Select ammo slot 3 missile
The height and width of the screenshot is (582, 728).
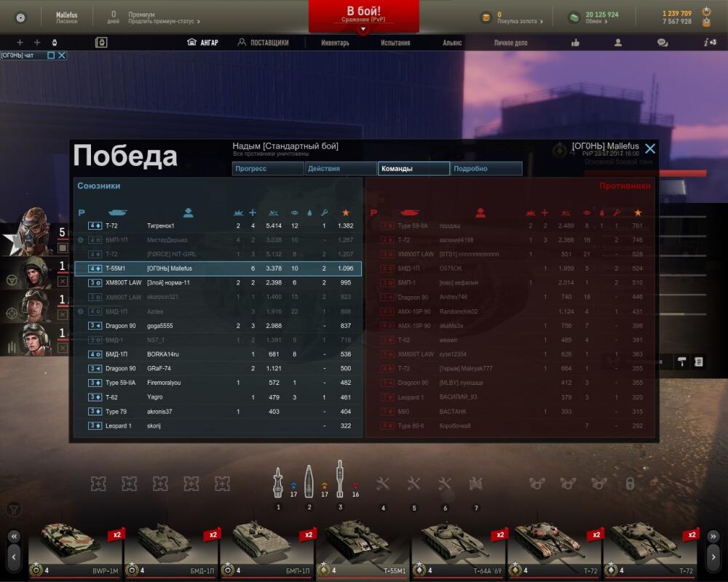340,479
